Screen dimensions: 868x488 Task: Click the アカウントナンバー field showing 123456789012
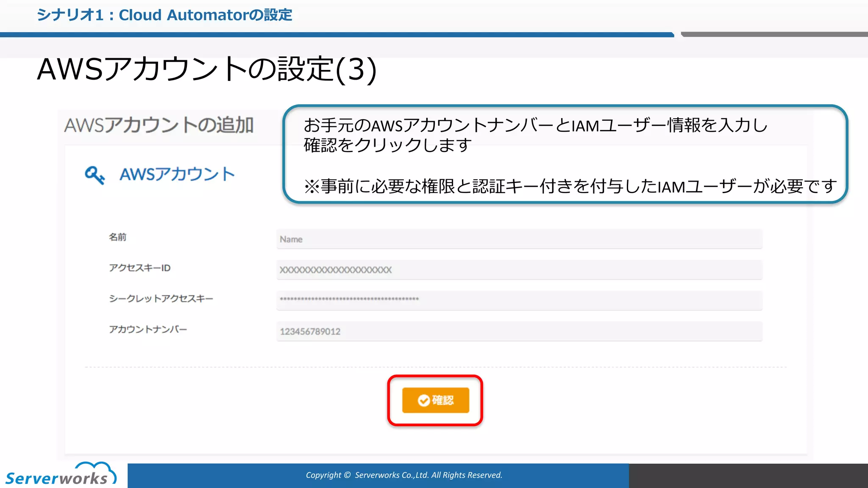click(519, 331)
